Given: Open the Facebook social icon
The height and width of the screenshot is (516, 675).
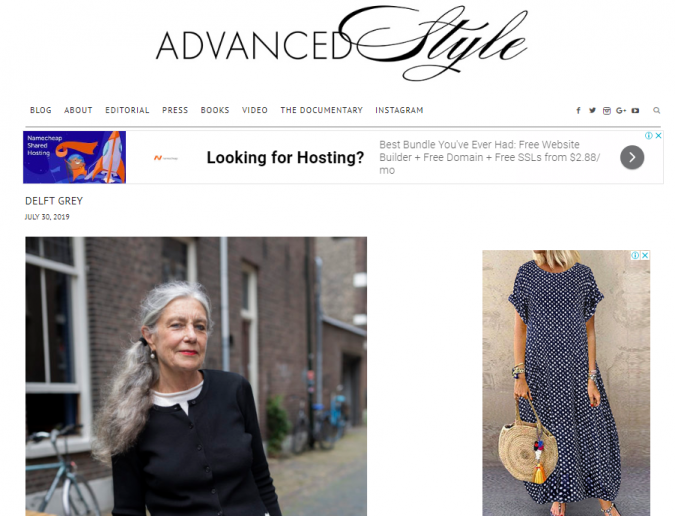Looking at the screenshot, I should pos(578,111).
